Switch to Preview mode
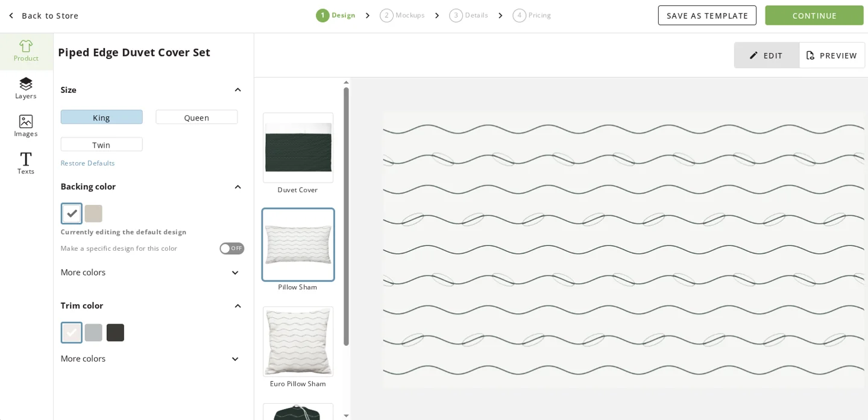 [832, 55]
